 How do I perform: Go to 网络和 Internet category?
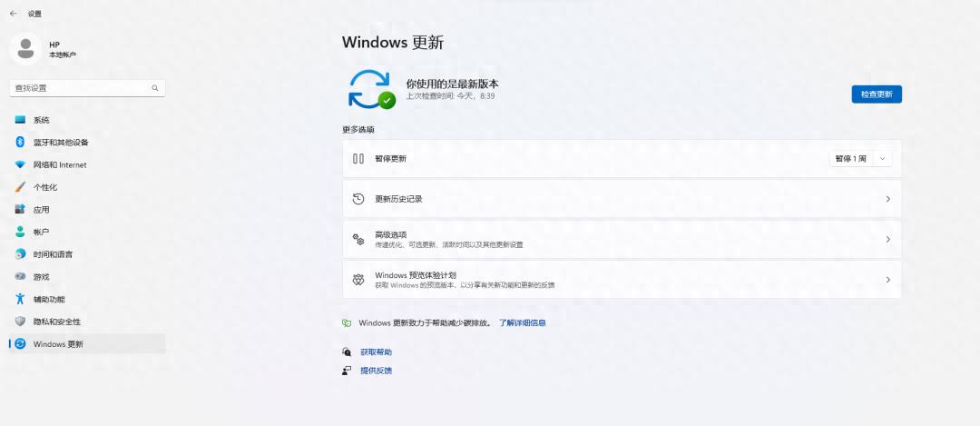click(87, 164)
